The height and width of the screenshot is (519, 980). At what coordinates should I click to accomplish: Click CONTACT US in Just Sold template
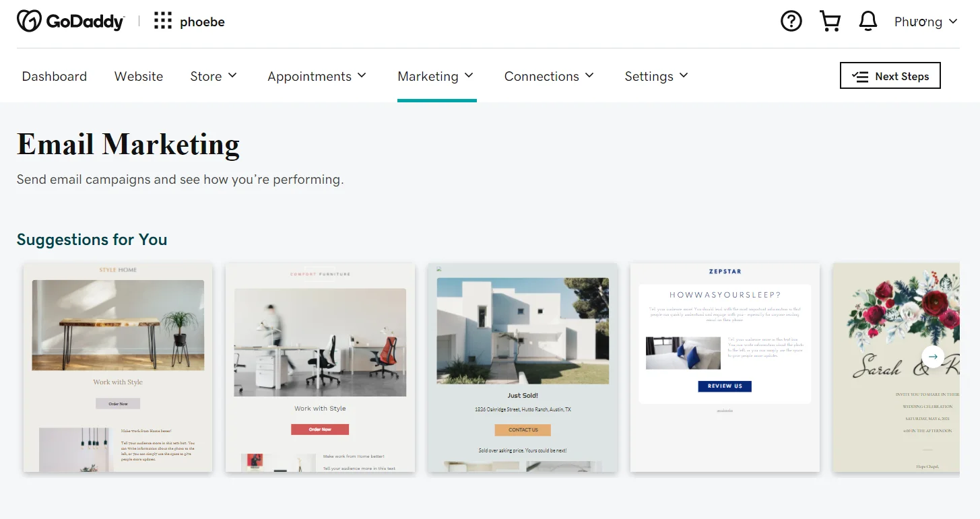pos(523,429)
